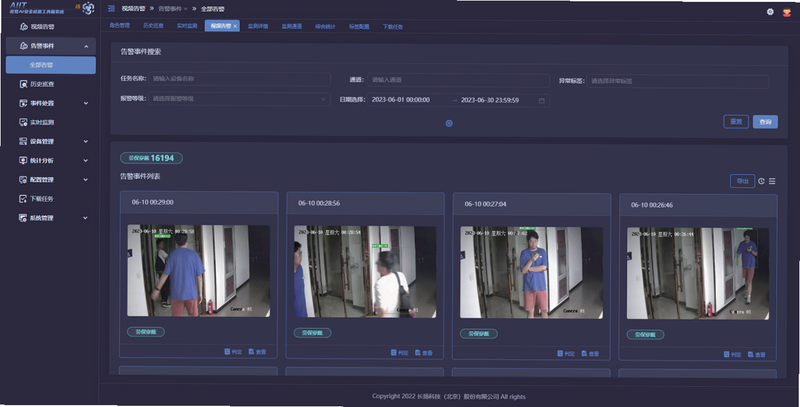This screenshot has height=407, width=800.
Task: Click the tag pill on the 06-10 00:28:56 card
Action: pyautogui.click(x=312, y=333)
